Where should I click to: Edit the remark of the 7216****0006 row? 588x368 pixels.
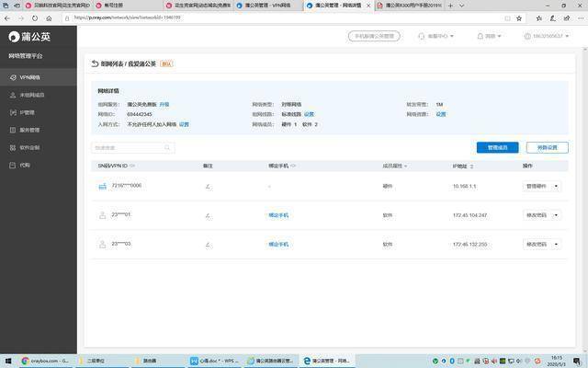pyautogui.click(x=208, y=186)
